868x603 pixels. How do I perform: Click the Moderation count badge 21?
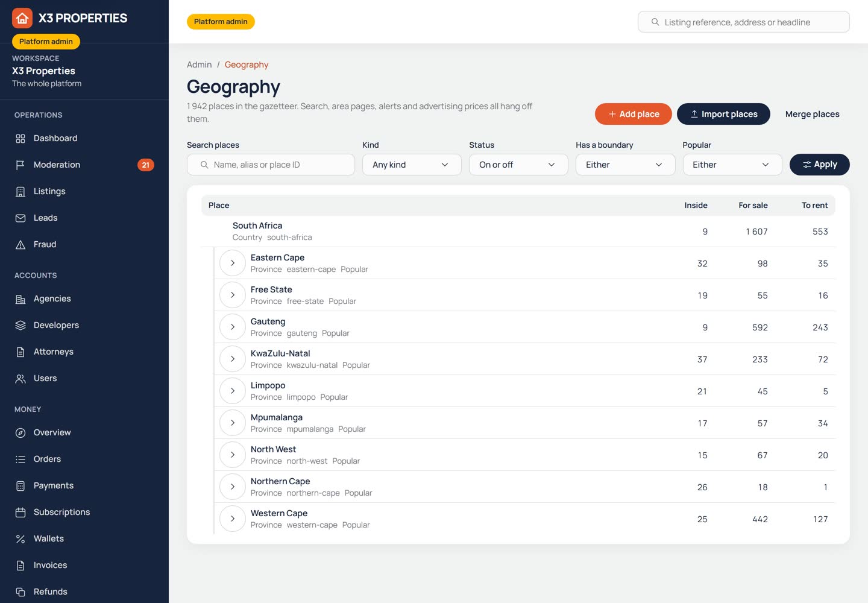(146, 165)
